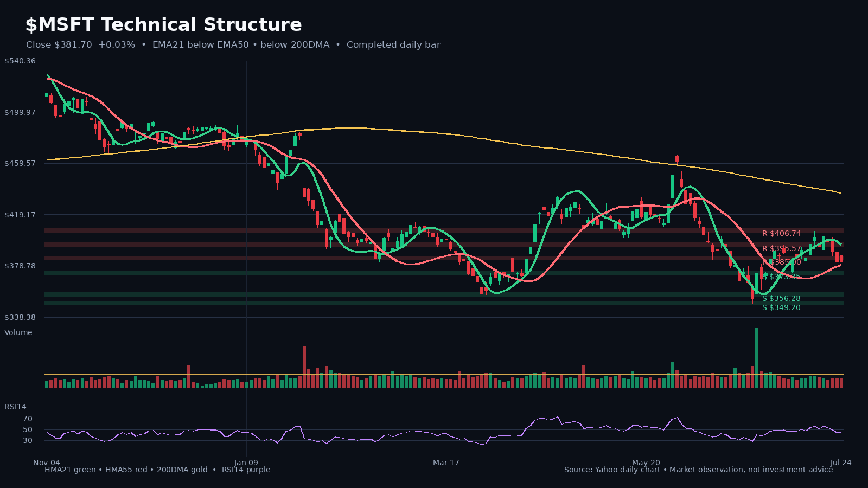Click the 'S $373.25' support label
This screenshot has height=488, width=868.
pos(781,277)
